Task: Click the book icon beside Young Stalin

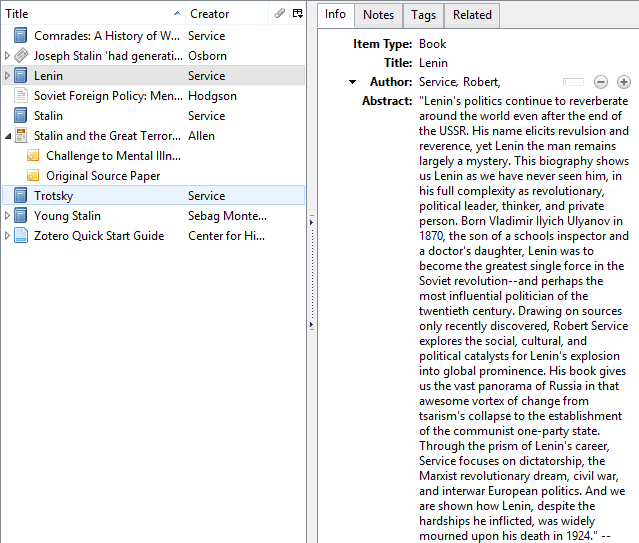Action: (x=21, y=215)
